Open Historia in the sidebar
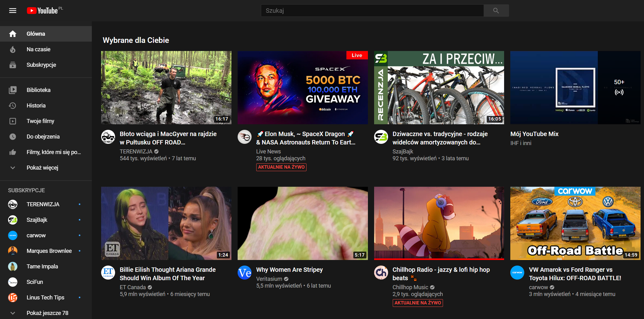This screenshot has height=319, width=644. coord(46,106)
